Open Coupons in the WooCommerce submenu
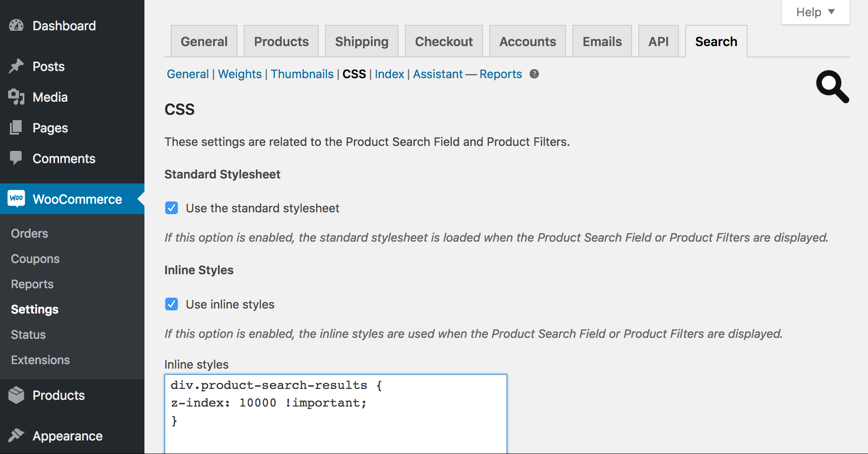Image resolution: width=868 pixels, height=454 pixels. pos(35,259)
